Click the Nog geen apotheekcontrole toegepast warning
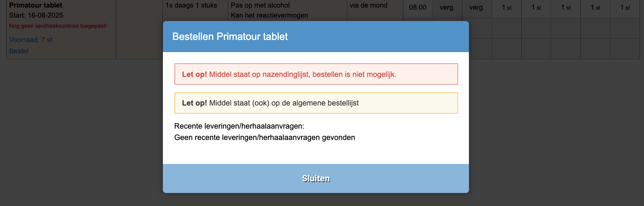The image size is (644, 206). (58, 26)
